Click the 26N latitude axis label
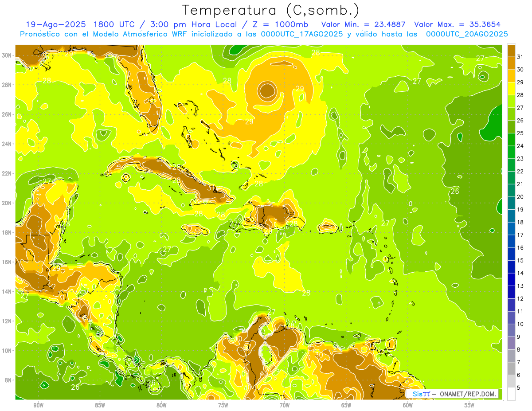 click(x=7, y=114)
